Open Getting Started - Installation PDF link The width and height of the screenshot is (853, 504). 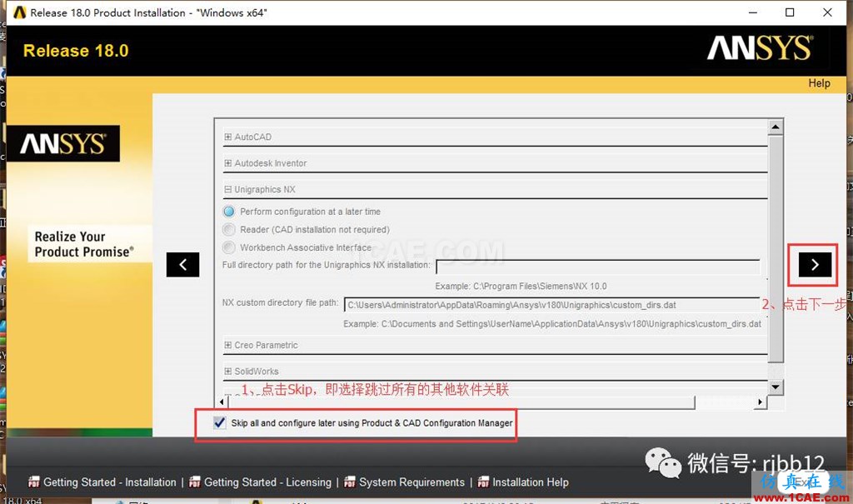[x=109, y=482]
